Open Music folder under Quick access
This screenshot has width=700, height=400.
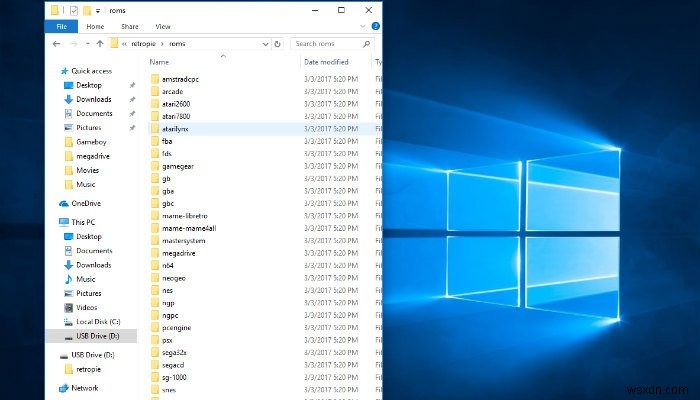[x=86, y=184]
